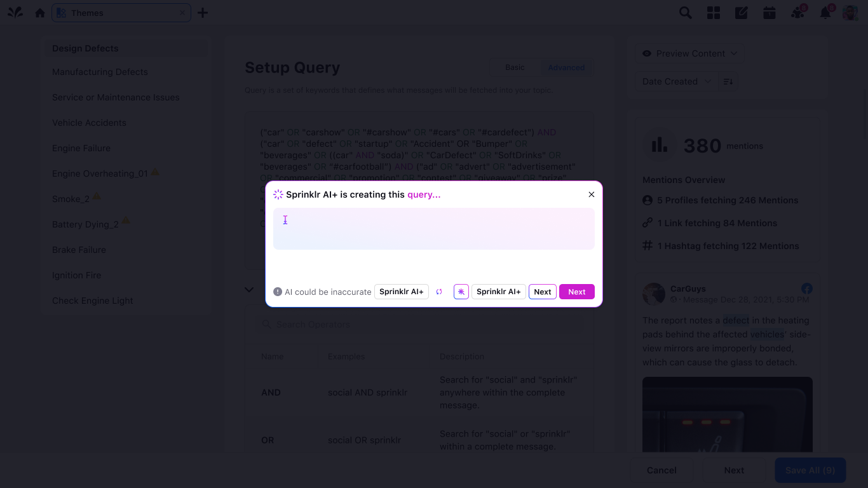Open notifications via the bell icon
The image size is (868, 488).
(x=825, y=12)
